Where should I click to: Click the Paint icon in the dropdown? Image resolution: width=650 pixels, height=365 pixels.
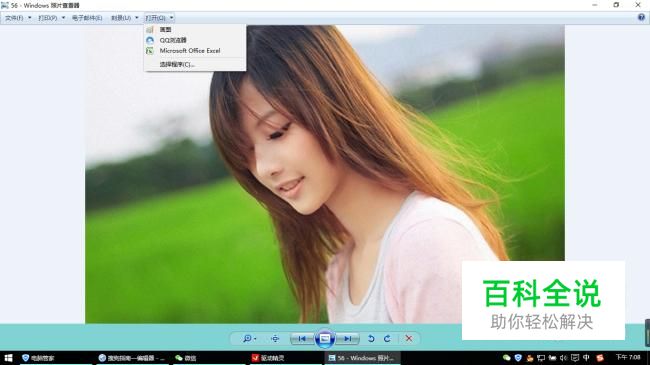(150, 29)
